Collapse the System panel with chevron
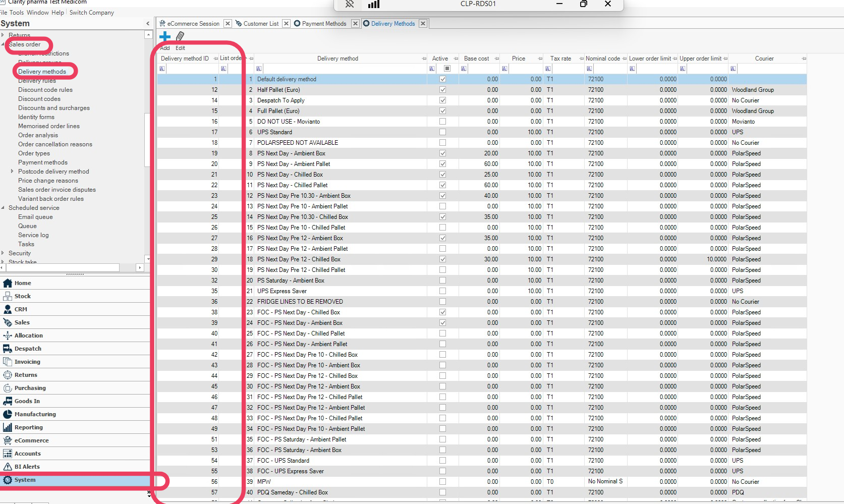Image resolution: width=844 pixels, height=504 pixels. pyautogui.click(x=148, y=24)
